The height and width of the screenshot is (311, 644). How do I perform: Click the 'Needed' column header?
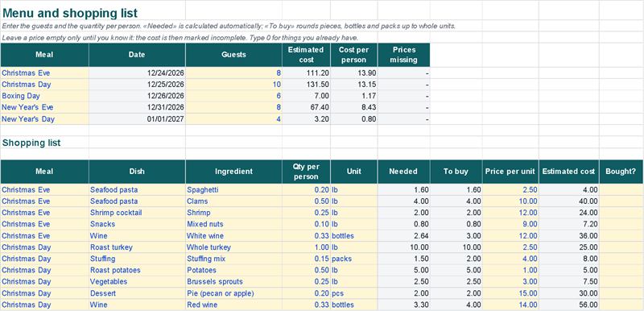pyautogui.click(x=404, y=172)
